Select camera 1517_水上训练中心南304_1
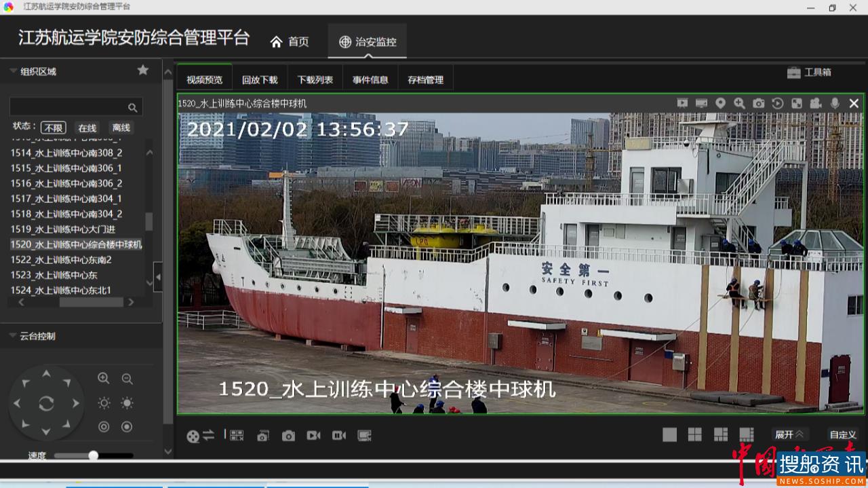Image resolution: width=868 pixels, height=488 pixels. [66, 198]
